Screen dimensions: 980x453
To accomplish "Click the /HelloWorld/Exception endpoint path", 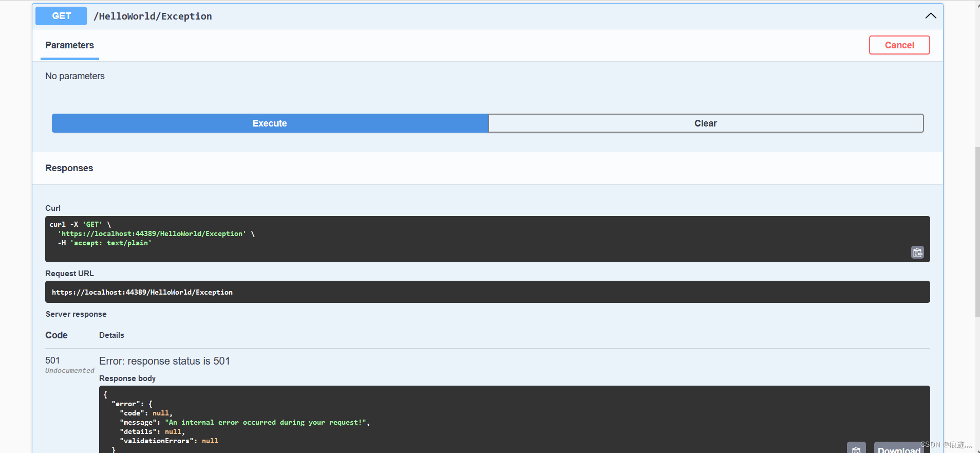I will coord(153,16).
